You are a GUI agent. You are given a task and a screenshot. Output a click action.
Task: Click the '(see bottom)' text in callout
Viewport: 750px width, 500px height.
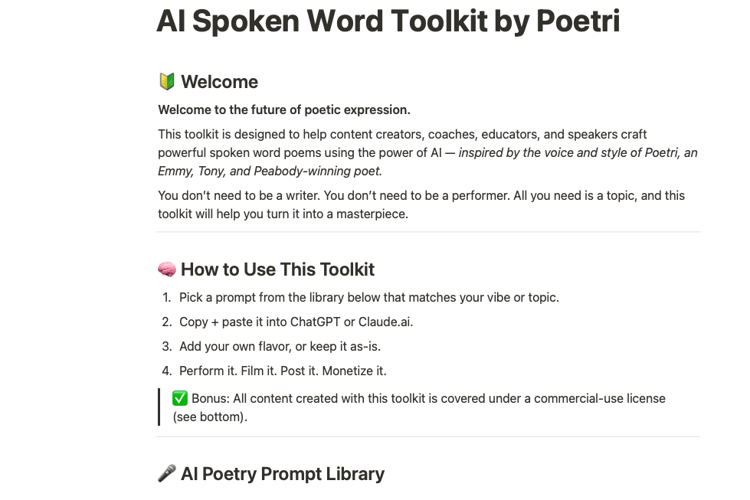(x=210, y=417)
